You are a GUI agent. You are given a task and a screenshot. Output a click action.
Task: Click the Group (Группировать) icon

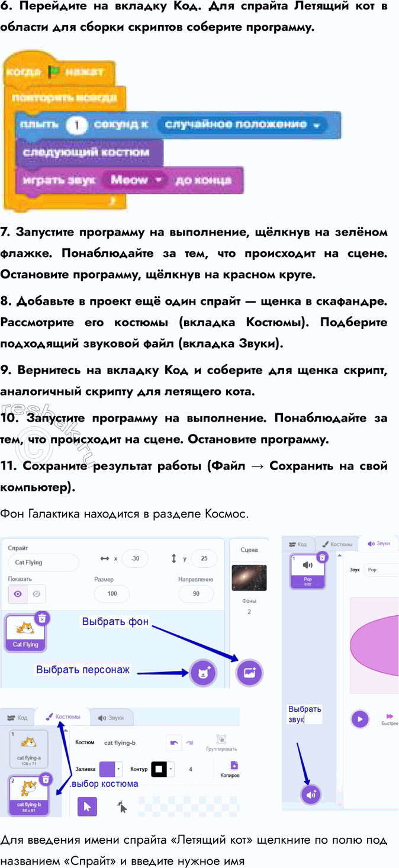coord(220,741)
